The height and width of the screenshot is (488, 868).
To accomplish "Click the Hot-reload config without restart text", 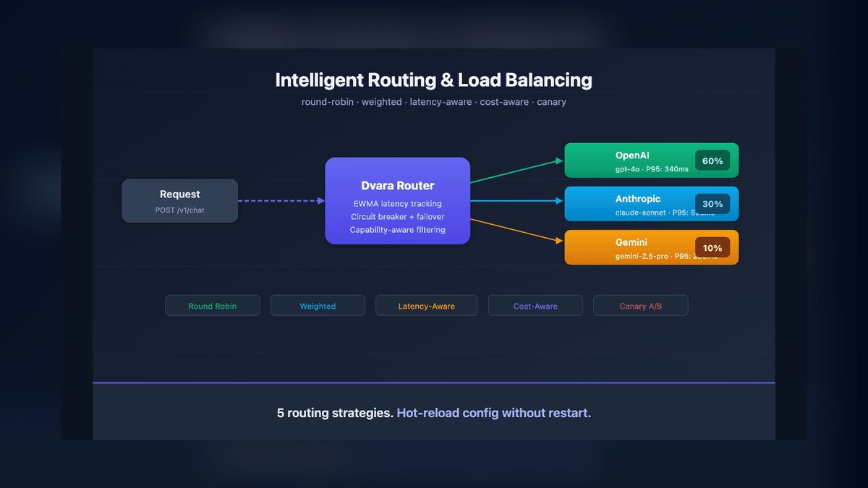I will pos(494,414).
